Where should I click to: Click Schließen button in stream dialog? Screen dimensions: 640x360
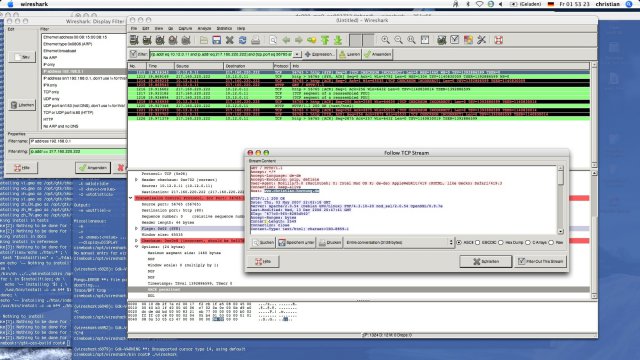point(486,261)
